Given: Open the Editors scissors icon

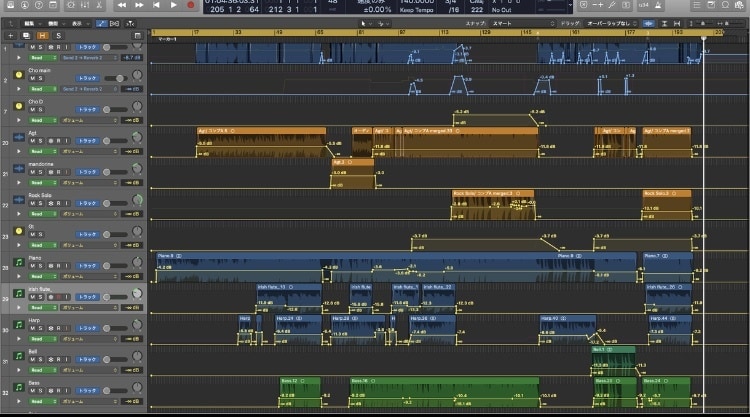Looking at the screenshot, I should (99, 5).
